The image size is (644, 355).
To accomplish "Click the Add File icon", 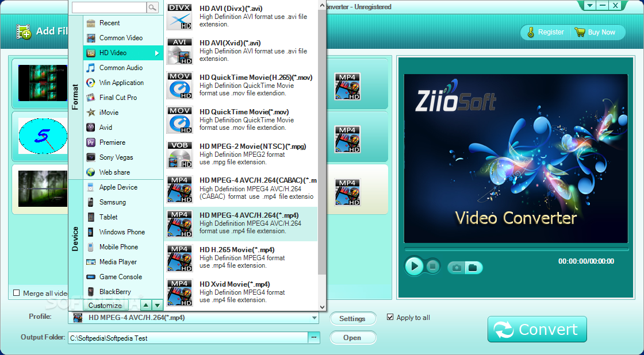I will [x=24, y=32].
